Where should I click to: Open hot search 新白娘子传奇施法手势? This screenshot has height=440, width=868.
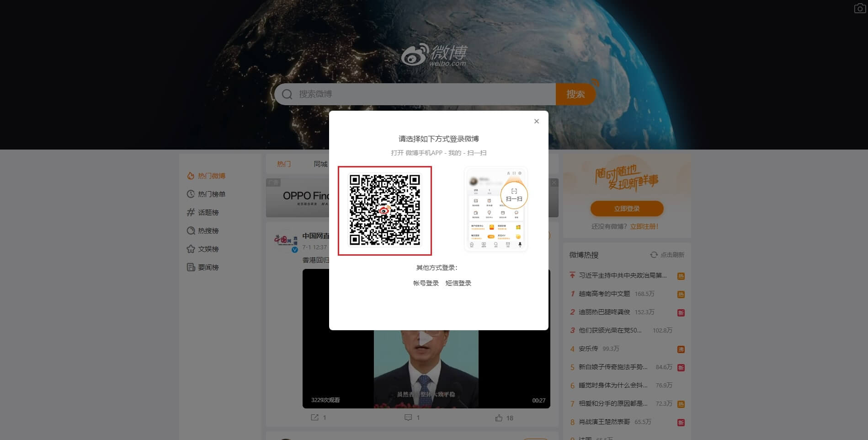[x=613, y=367]
